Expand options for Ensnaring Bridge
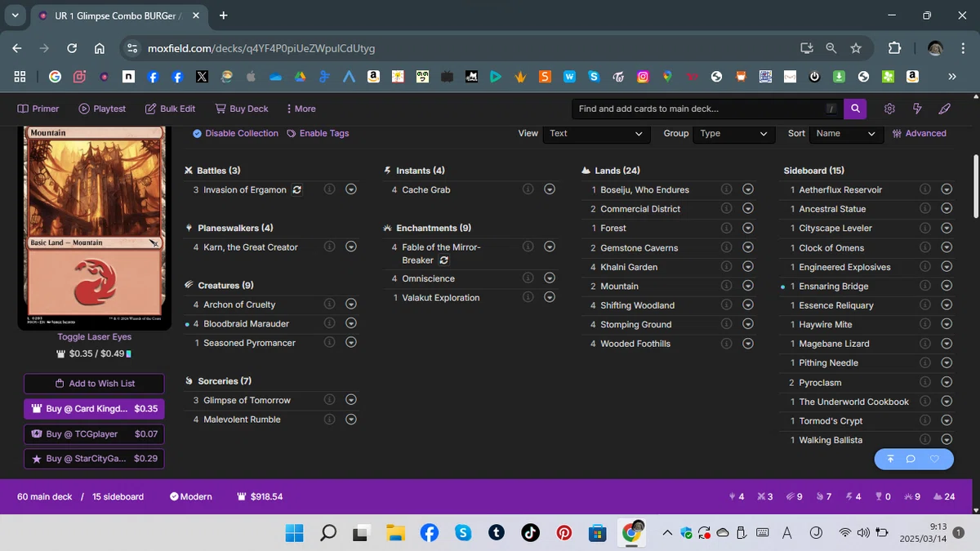 947,286
